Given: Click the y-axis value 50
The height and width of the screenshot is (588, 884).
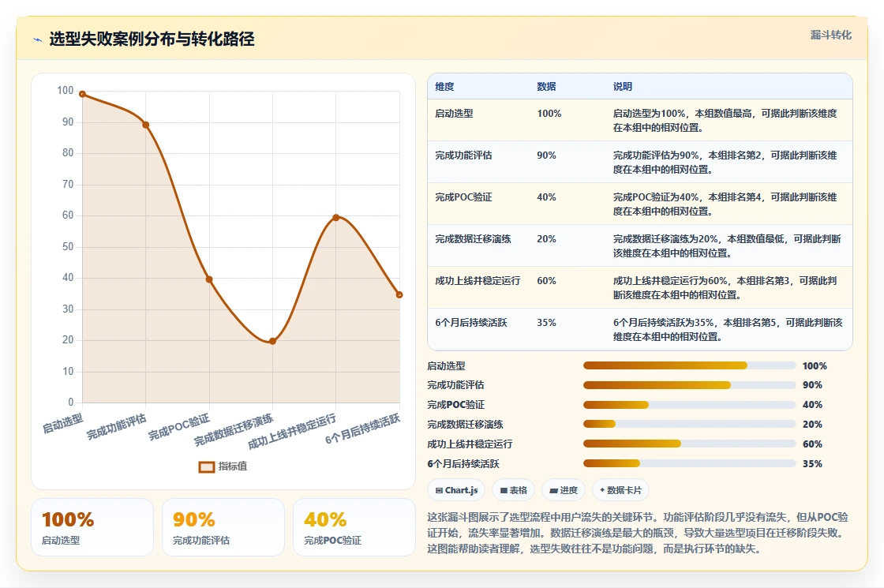Looking at the screenshot, I should point(68,246).
